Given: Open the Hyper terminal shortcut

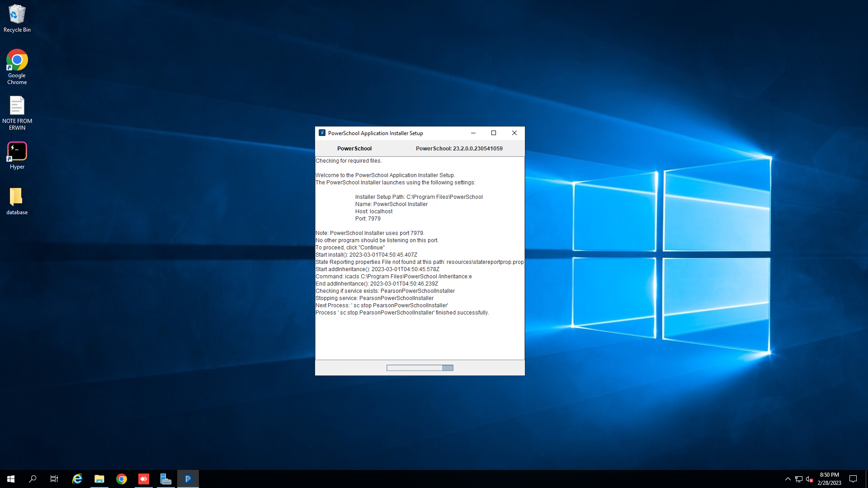Looking at the screenshot, I should 17,156.
